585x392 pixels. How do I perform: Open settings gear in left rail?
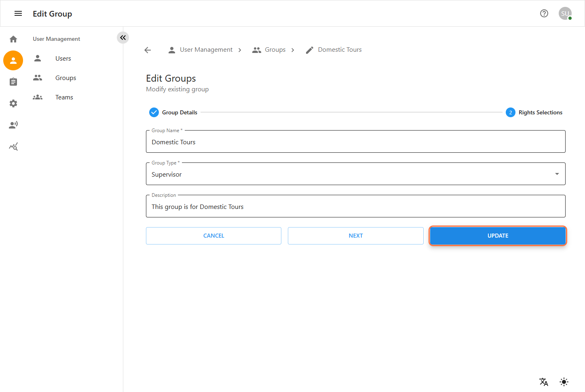(x=13, y=103)
